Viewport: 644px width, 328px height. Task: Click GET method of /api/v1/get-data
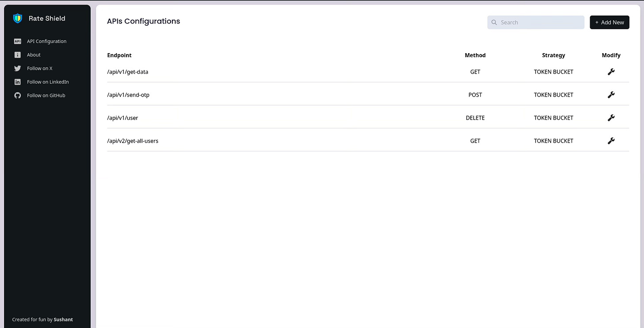(475, 72)
